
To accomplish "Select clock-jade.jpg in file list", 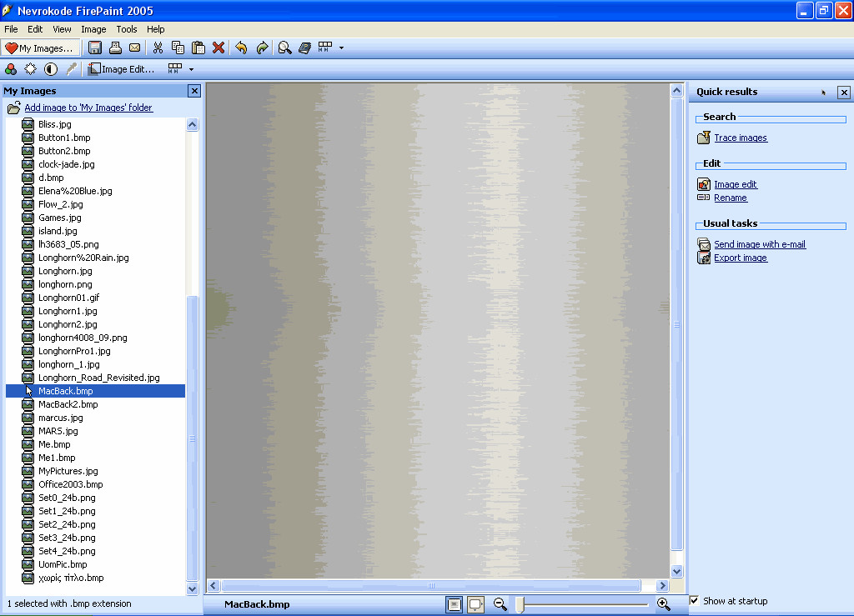I will 66,164.
